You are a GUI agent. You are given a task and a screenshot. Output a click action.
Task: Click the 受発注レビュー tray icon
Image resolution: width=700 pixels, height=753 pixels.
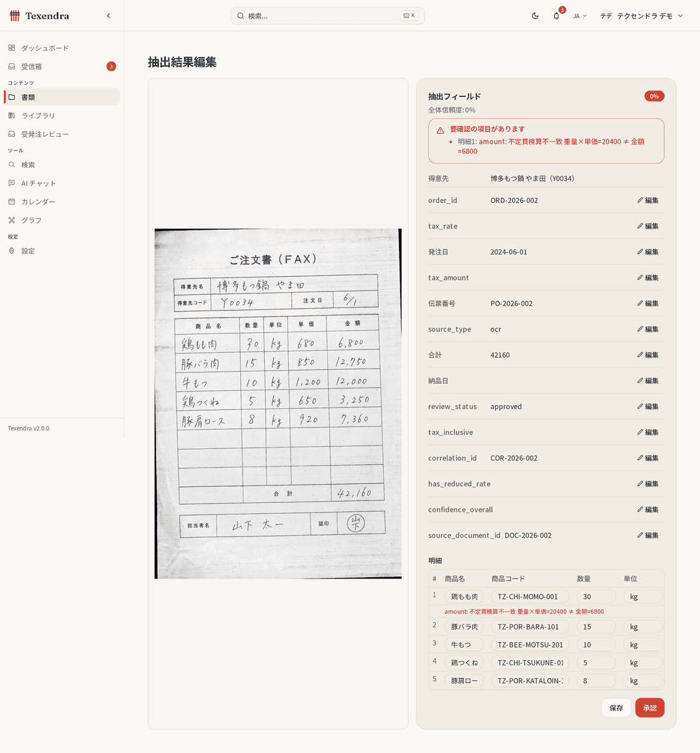(11, 134)
